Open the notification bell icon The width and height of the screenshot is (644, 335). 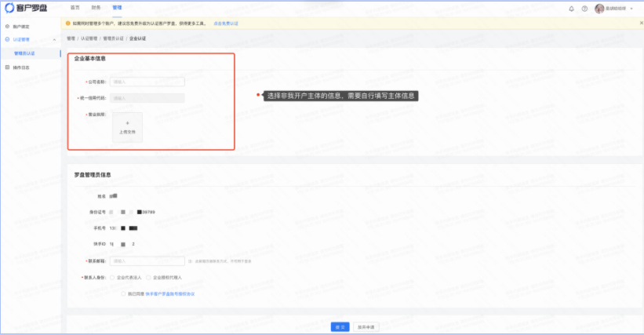[x=571, y=9]
